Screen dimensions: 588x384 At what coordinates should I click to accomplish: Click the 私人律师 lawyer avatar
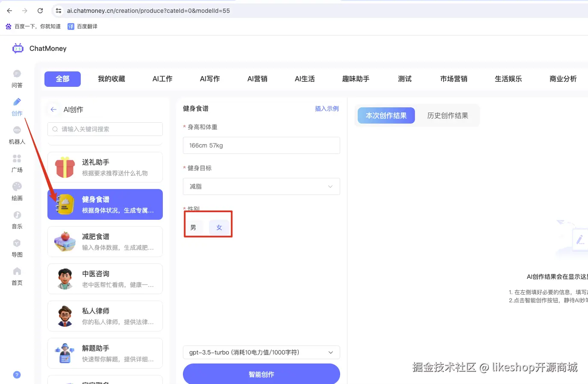[65, 316]
